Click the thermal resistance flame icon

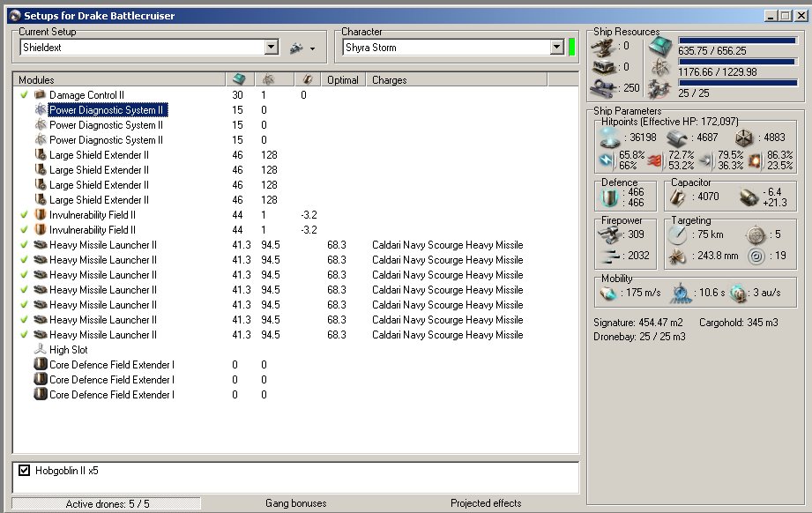[x=654, y=161]
